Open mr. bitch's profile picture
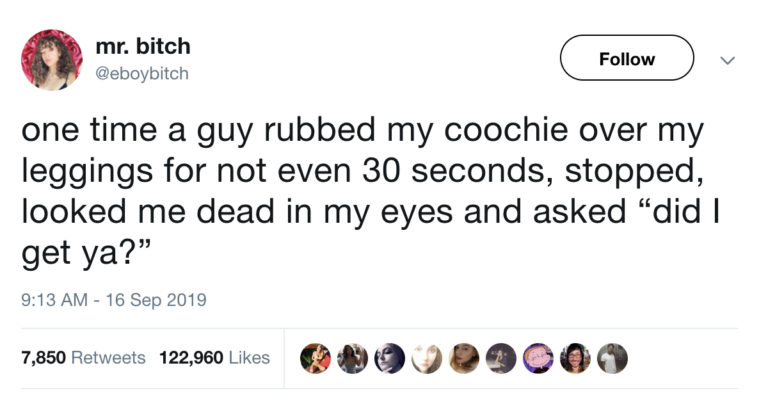Screen dimensions: 768x402 point(51,59)
